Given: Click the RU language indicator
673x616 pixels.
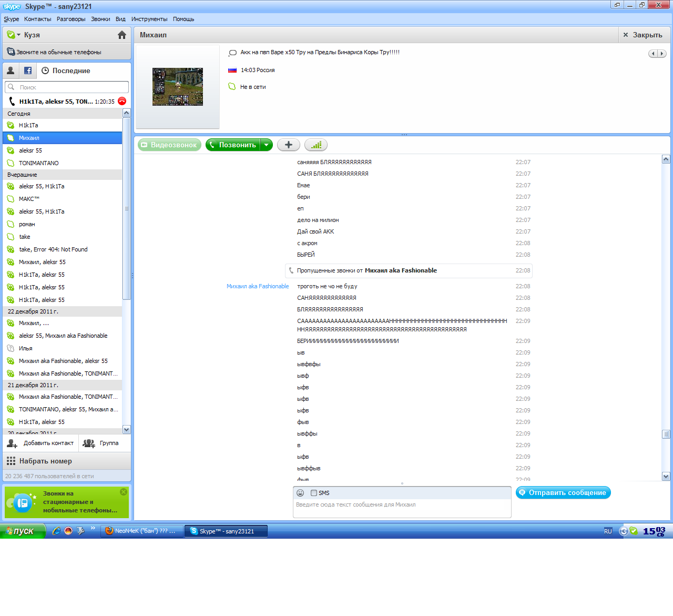Looking at the screenshot, I should pyautogui.click(x=608, y=531).
